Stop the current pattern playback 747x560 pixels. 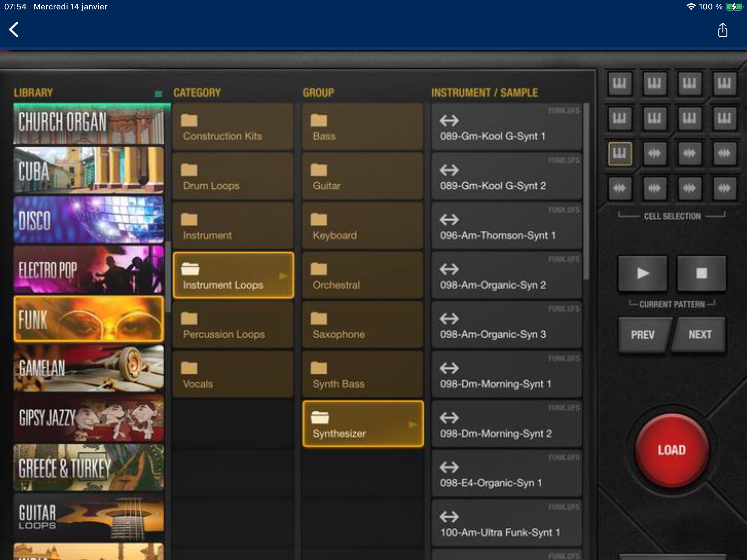tap(701, 273)
